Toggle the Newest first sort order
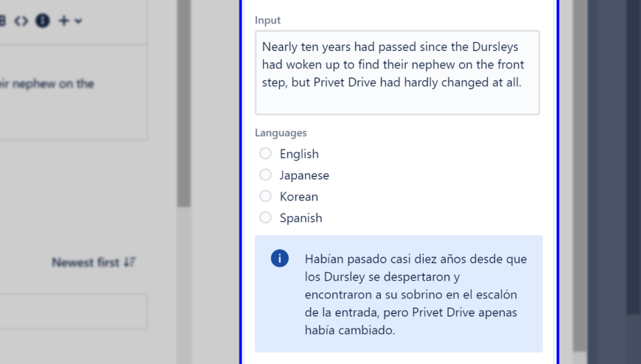 (x=94, y=262)
